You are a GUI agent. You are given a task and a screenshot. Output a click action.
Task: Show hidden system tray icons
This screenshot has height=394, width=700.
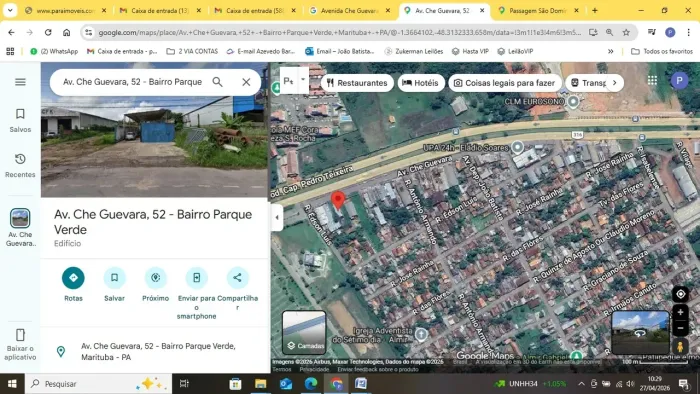(581, 384)
